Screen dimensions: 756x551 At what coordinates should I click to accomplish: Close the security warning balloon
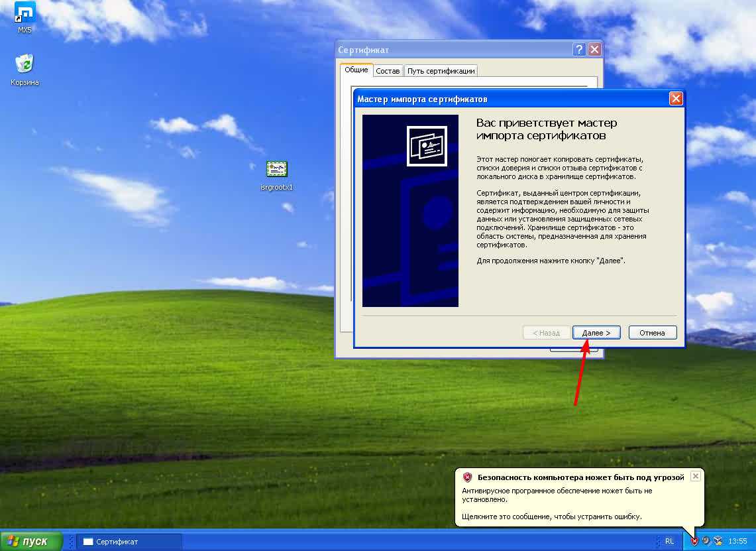[x=695, y=476]
